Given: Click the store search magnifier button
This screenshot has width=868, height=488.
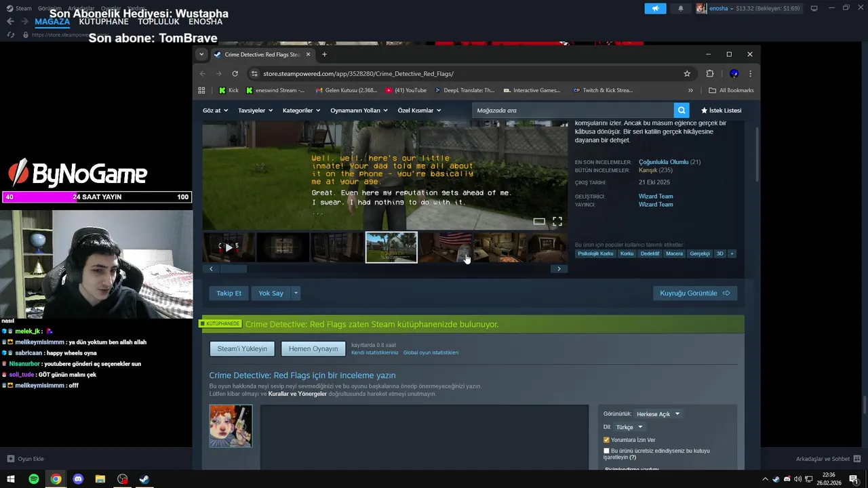Looking at the screenshot, I should point(682,110).
